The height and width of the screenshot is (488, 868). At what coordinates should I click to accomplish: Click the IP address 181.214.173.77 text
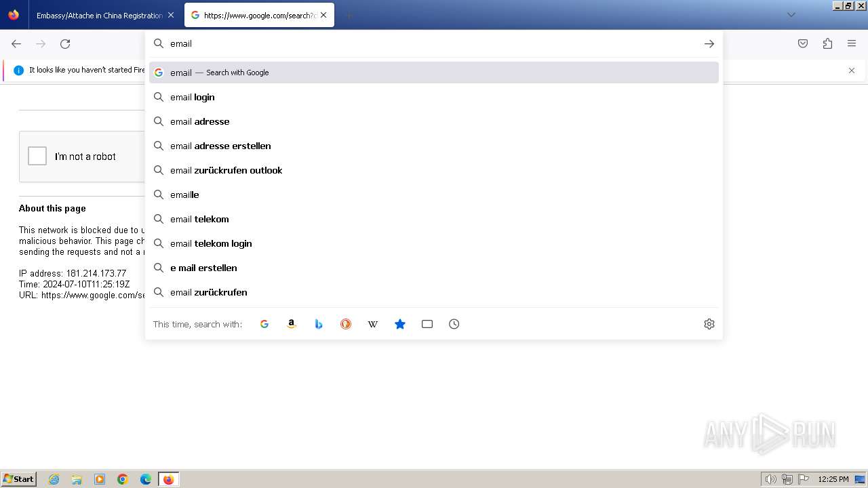click(x=73, y=274)
